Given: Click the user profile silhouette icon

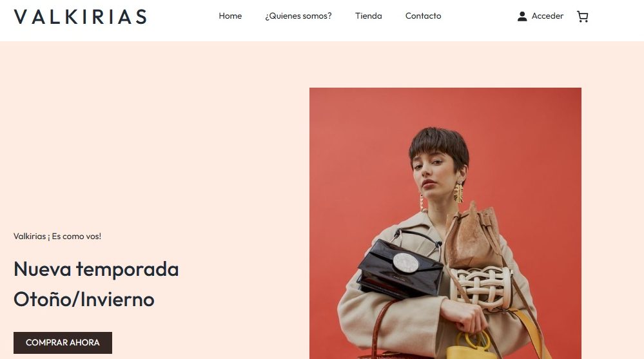Looking at the screenshot, I should 522,16.
